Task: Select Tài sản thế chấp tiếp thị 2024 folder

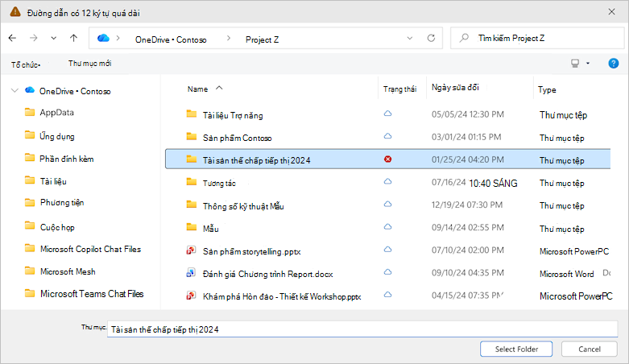Action: click(x=387, y=159)
